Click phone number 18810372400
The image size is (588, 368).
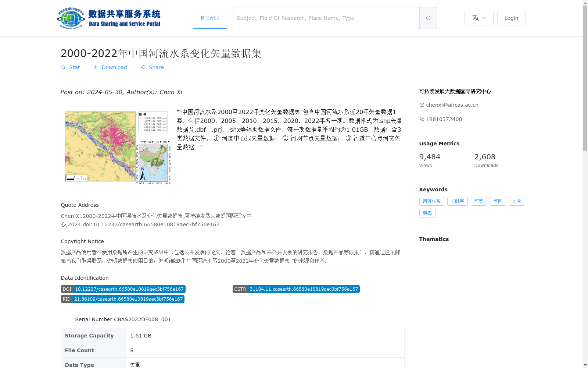pos(444,119)
